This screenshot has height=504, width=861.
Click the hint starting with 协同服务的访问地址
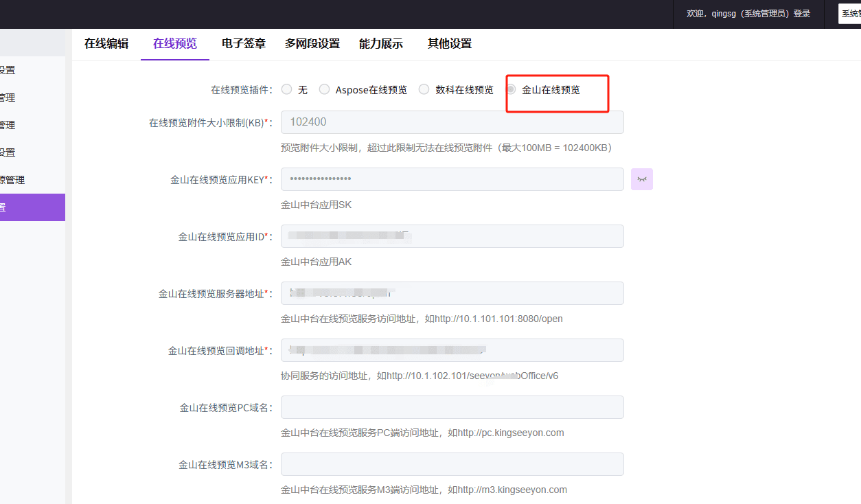[x=420, y=376]
